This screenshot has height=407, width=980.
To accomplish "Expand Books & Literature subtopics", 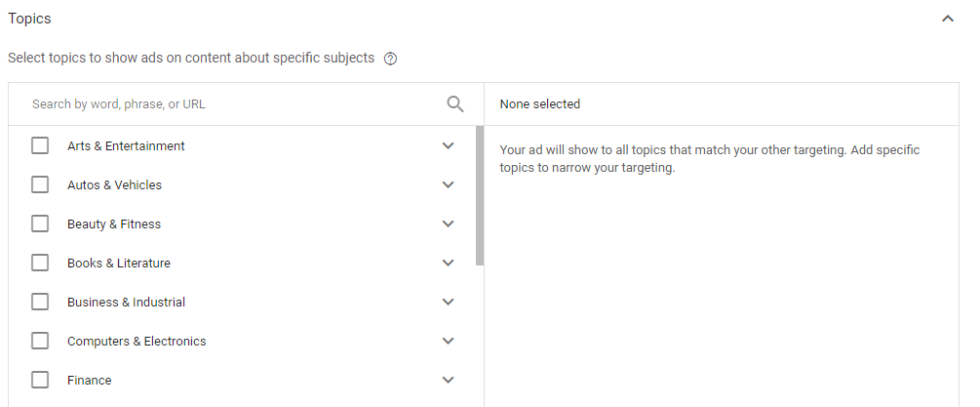I will coord(448,263).
